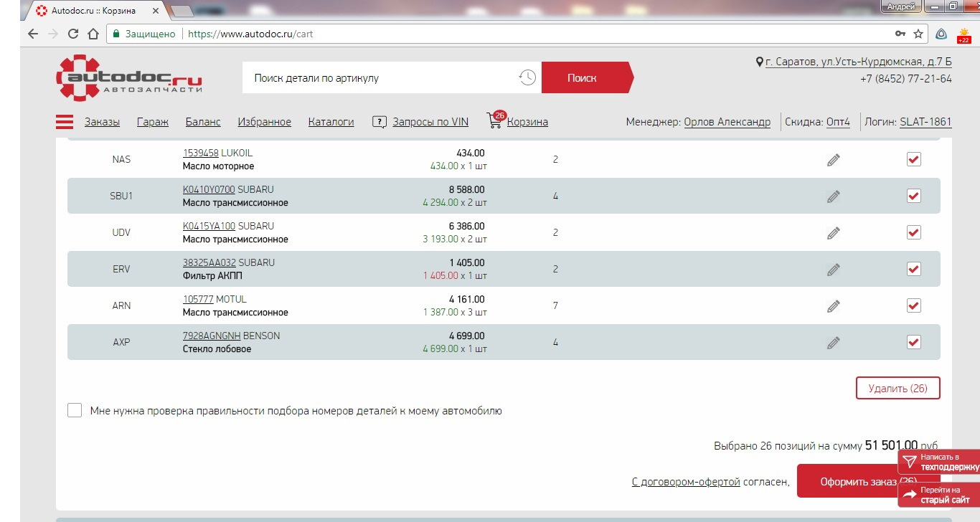
Task: Go back with browser back arrow
Action: click(33, 34)
